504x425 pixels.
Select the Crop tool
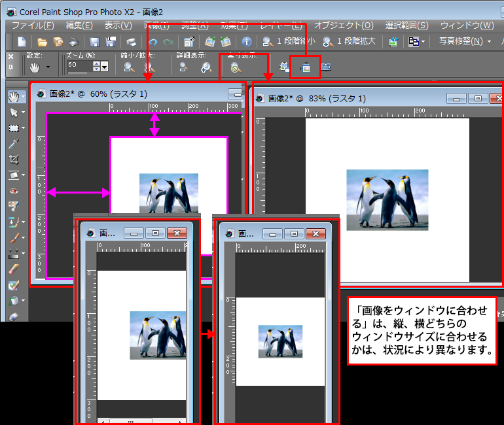[14, 160]
